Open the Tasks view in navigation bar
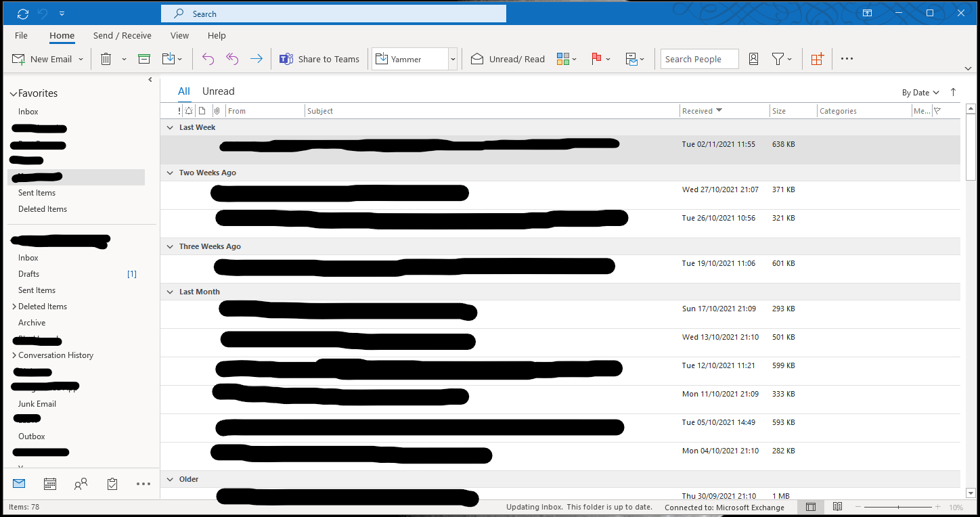980x517 pixels. [x=112, y=484]
